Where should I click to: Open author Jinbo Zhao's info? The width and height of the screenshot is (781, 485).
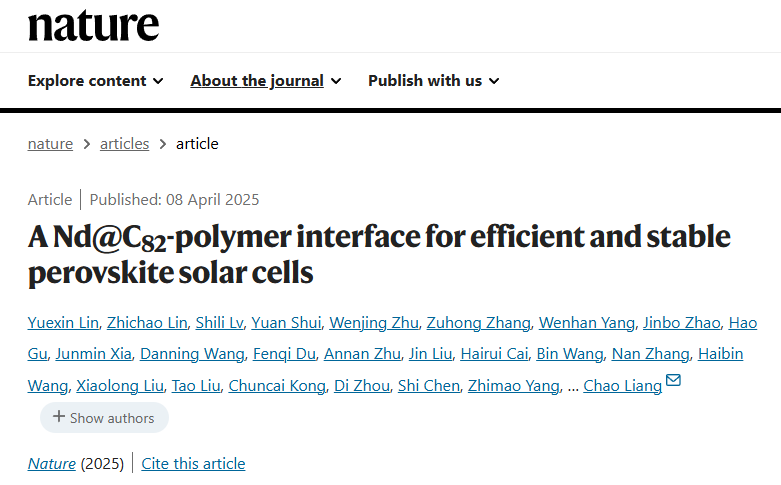point(682,323)
